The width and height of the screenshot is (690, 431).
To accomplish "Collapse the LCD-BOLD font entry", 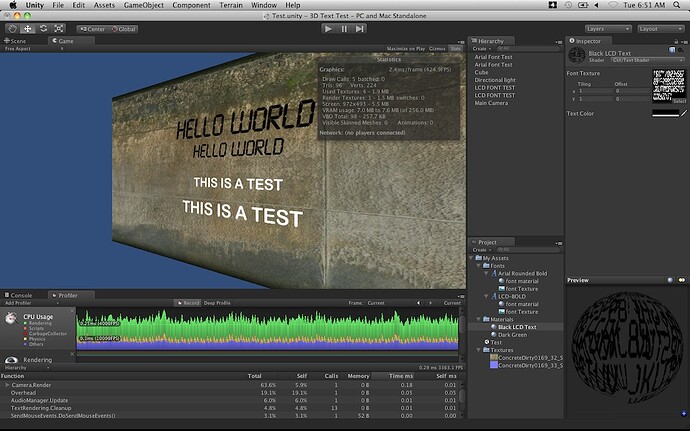I will pos(486,296).
